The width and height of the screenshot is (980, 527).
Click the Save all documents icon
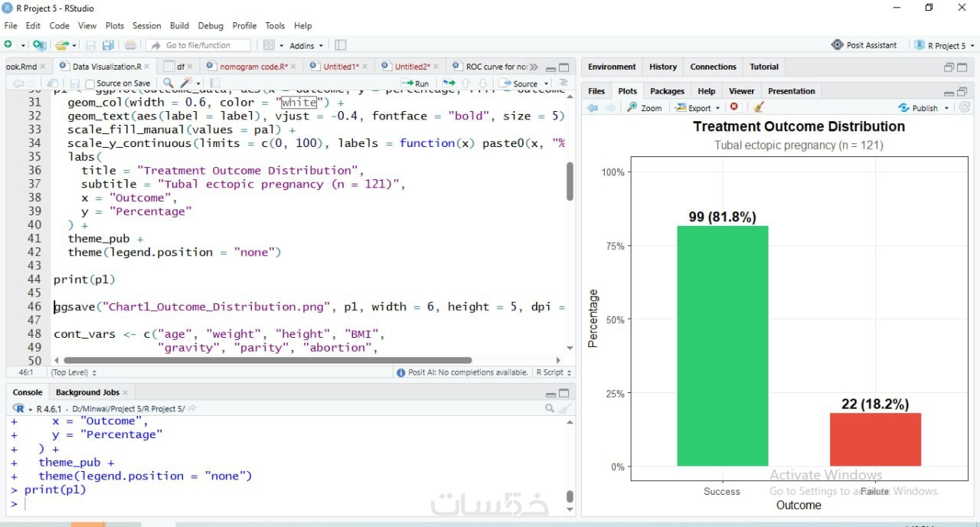click(108, 45)
